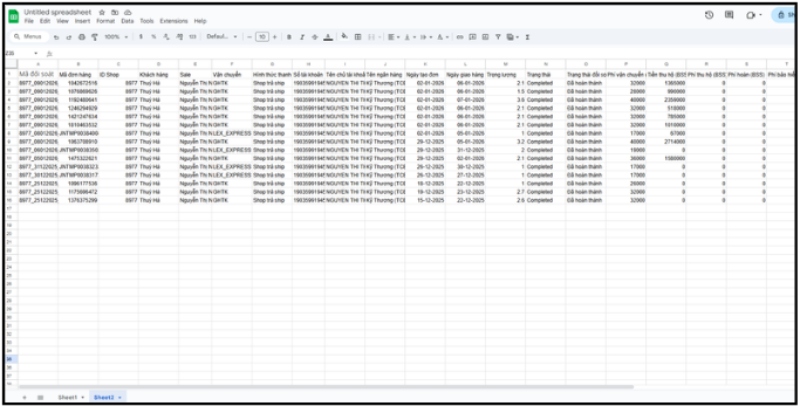Undo the last action
The width and height of the screenshot is (800, 406).
click(56, 37)
